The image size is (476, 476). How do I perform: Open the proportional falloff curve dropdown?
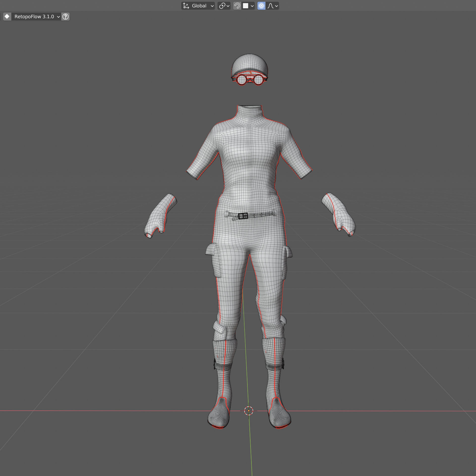point(273,6)
